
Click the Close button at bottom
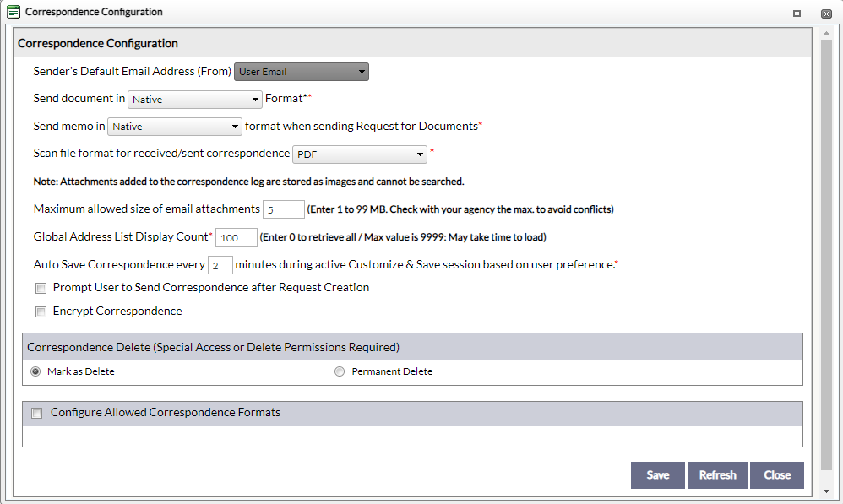(776, 475)
